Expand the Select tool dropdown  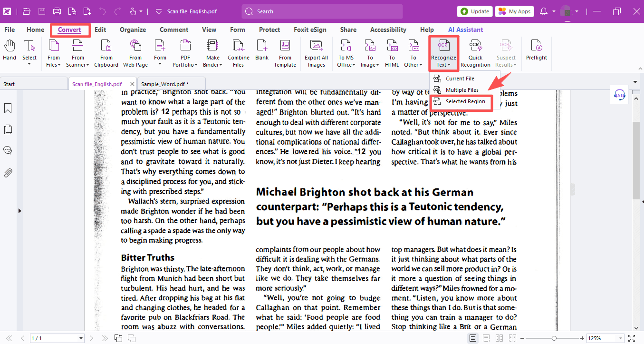(29, 64)
